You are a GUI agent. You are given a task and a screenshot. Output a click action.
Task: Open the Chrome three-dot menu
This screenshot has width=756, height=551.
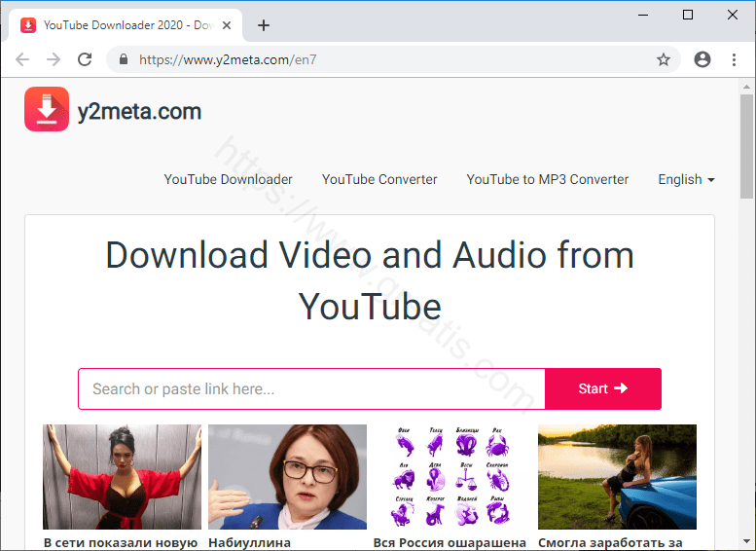tap(734, 59)
